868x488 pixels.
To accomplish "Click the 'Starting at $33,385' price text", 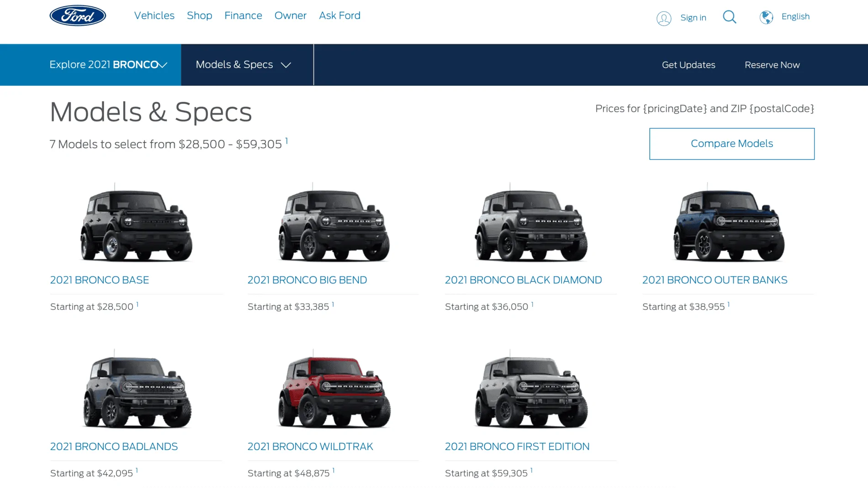I will [288, 307].
